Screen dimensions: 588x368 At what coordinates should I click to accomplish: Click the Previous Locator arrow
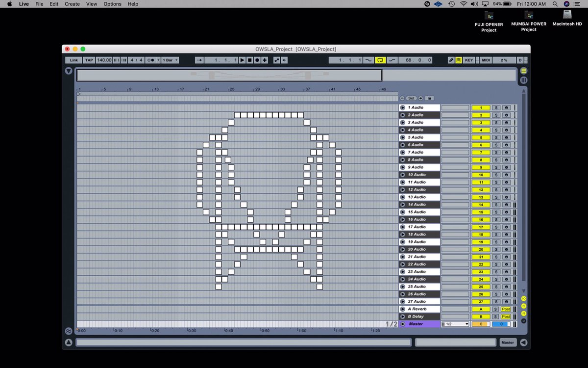click(x=402, y=98)
